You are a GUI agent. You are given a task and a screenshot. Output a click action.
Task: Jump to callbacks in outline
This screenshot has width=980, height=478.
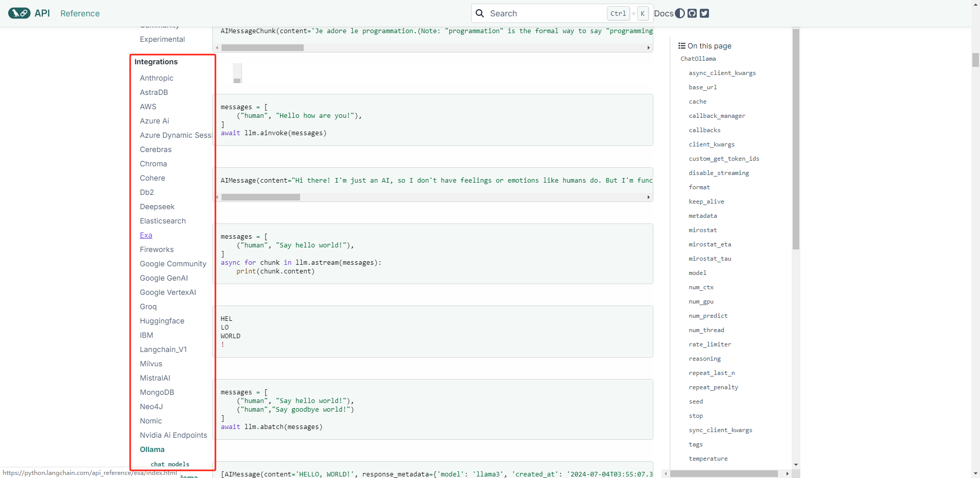[705, 130]
